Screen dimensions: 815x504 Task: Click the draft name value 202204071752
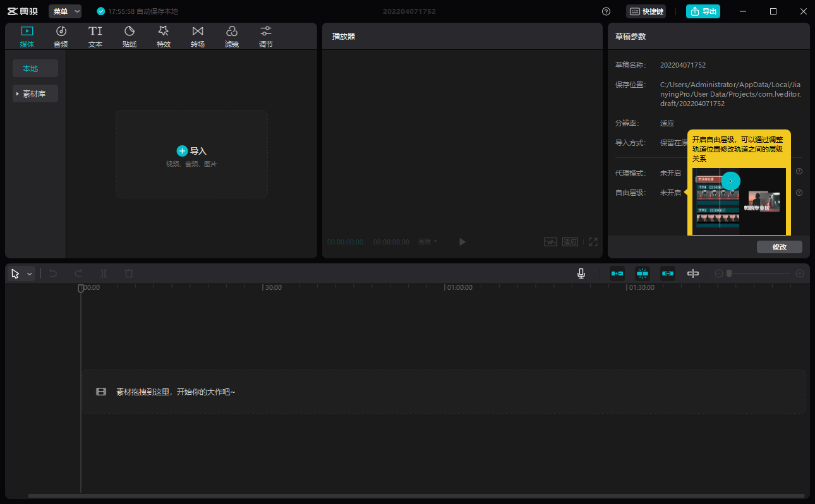point(683,65)
